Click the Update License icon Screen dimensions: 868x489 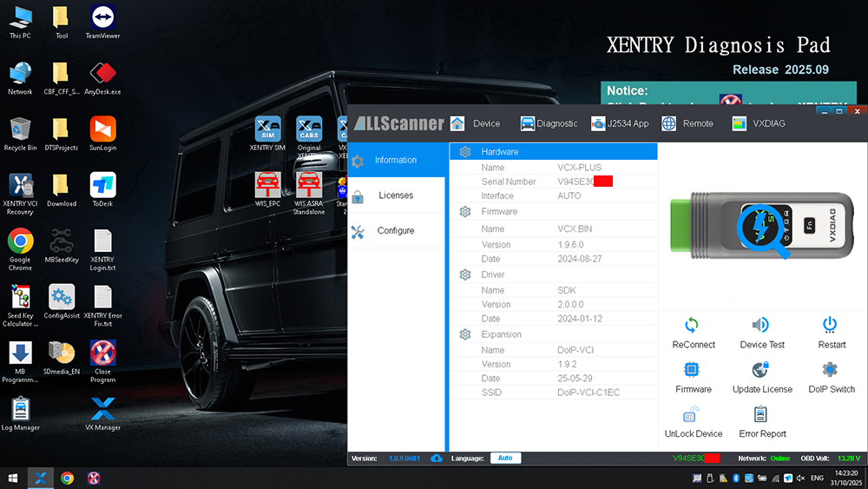click(x=761, y=370)
